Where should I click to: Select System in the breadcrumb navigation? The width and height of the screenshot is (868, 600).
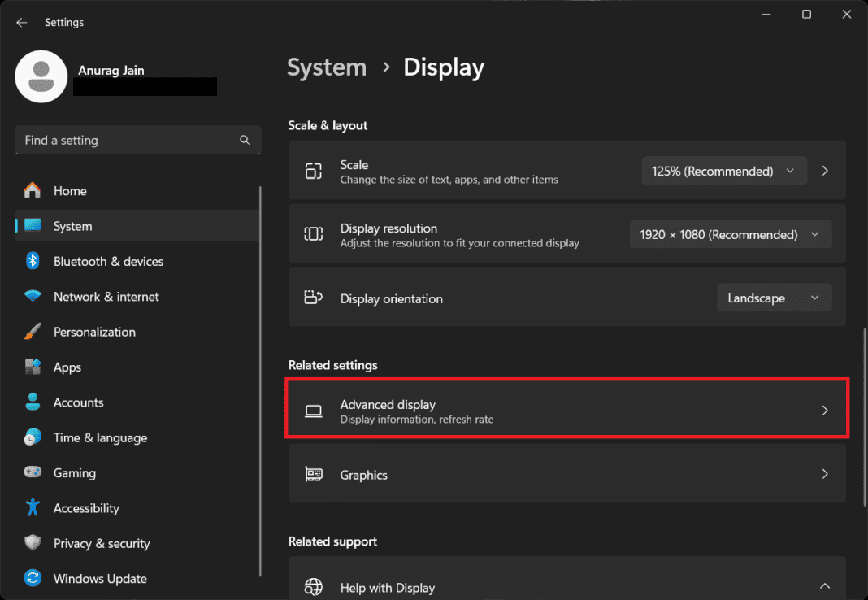(x=327, y=68)
